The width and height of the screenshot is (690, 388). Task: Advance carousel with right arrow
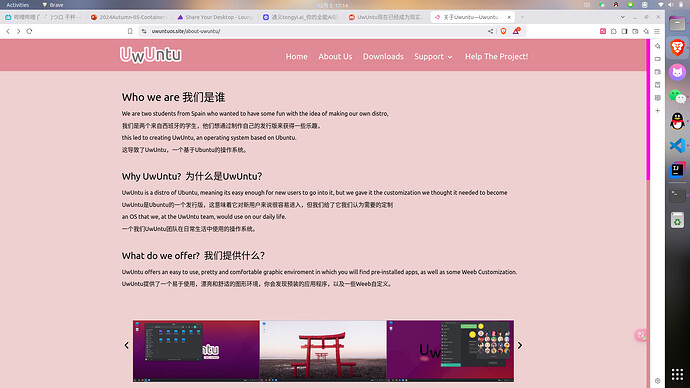(520, 345)
